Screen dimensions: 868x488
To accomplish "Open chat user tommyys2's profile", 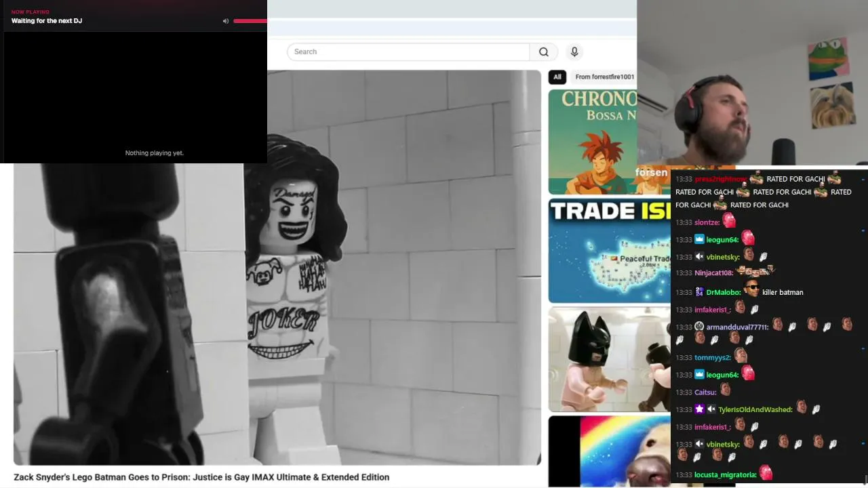I will (x=713, y=357).
